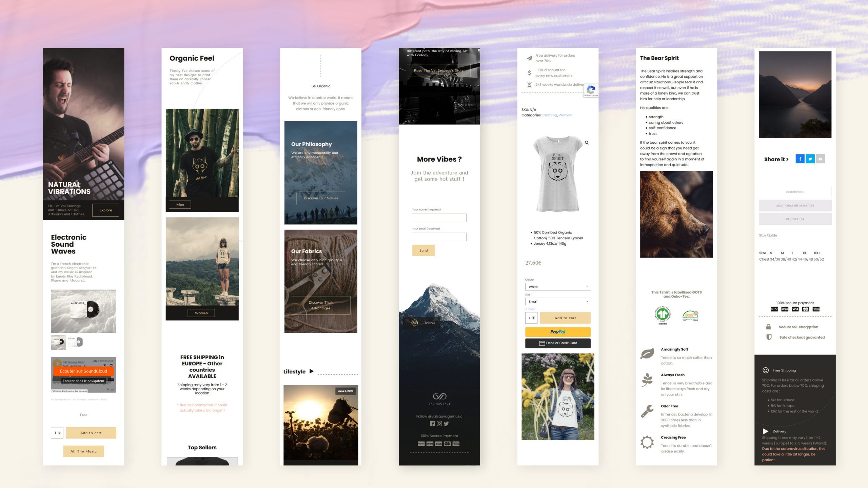Screen dimensions: 868x488
Task: Open the Instagram icon in the footer
Action: 439,423
